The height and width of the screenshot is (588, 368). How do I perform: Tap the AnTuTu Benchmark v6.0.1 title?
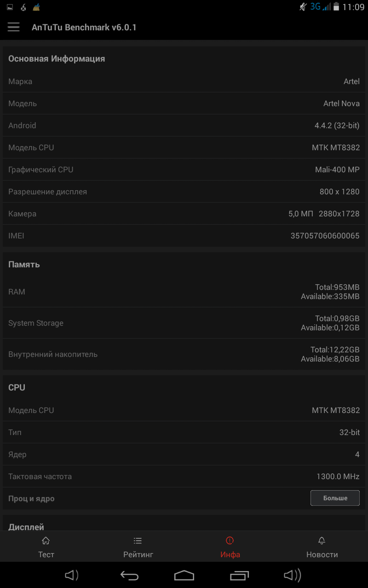pos(84,27)
